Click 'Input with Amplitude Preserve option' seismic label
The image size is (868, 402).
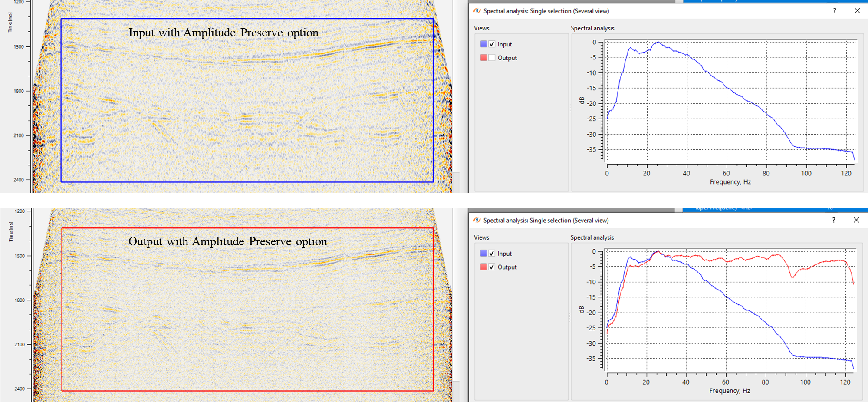coord(223,33)
